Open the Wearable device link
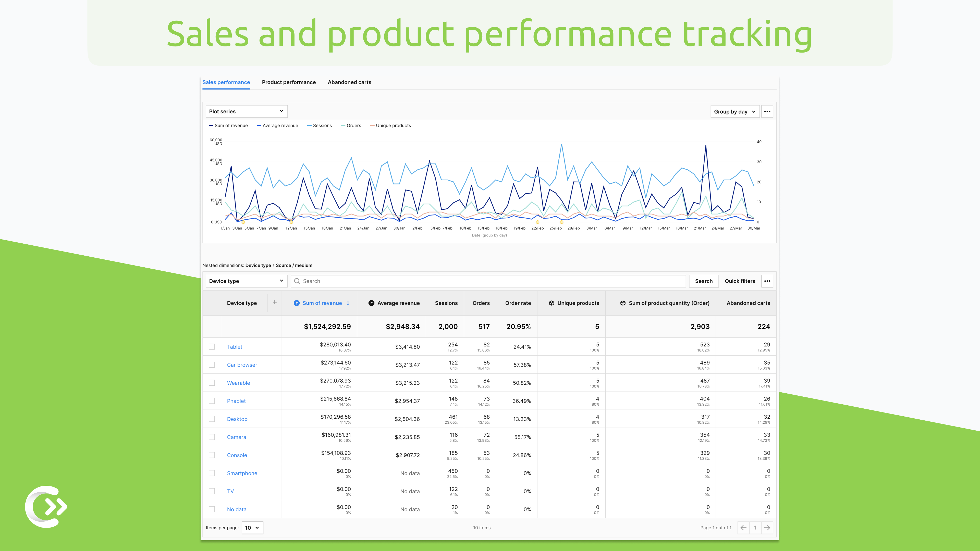The width and height of the screenshot is (980, 551). coord(238,383)
